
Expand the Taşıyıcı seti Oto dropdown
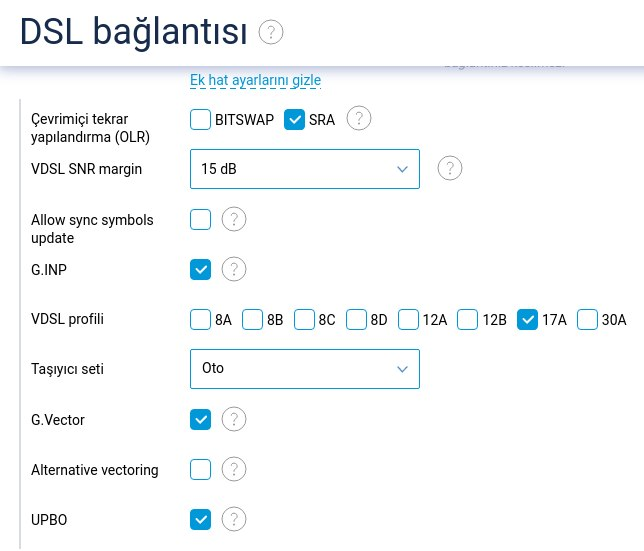pyautogui.click(x=305, y=369)
